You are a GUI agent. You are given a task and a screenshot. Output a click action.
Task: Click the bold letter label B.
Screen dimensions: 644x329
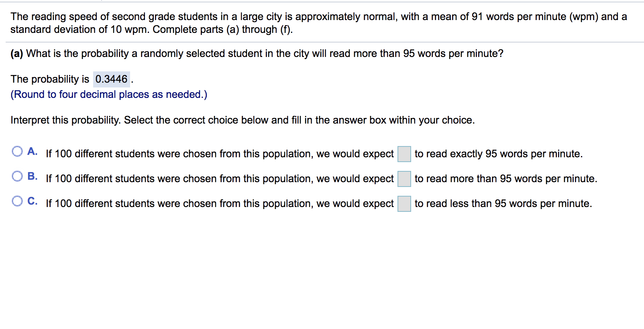33,176
